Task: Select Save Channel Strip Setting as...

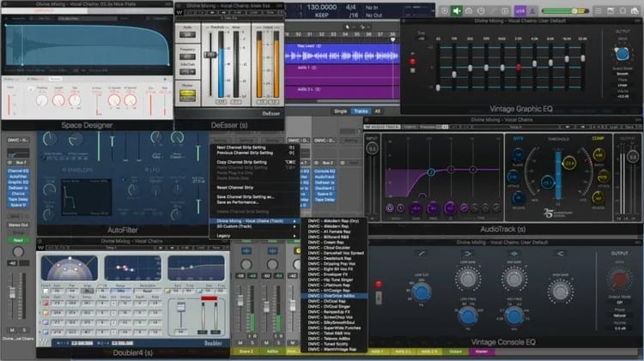Action: pyautogui.click(x=254, y=197)
